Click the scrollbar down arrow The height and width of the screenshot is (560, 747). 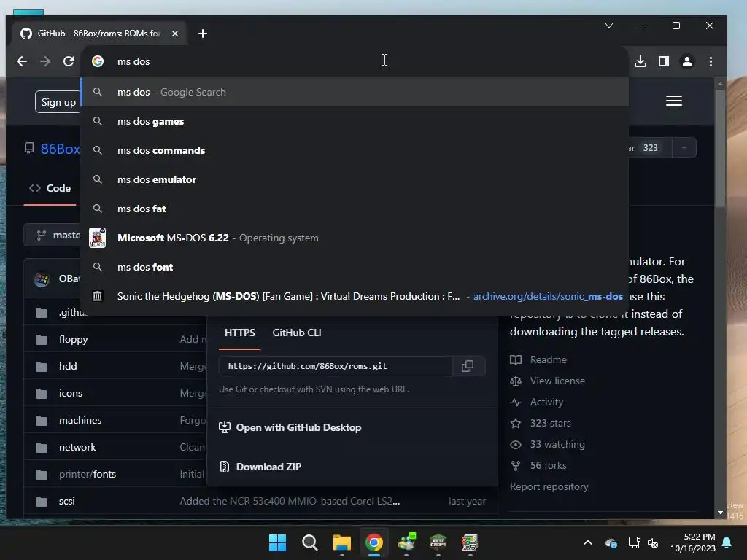[720, 513]
